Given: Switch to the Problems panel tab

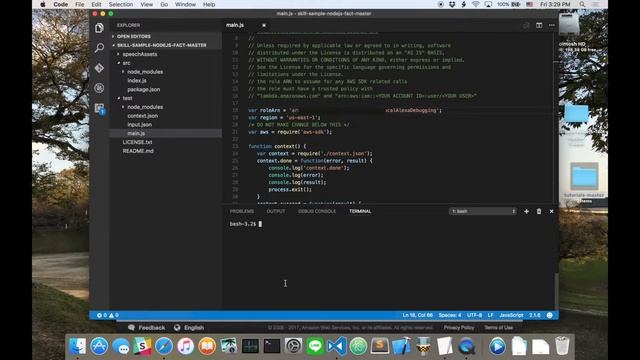Looking at the screenshot, I should point(242,211).
